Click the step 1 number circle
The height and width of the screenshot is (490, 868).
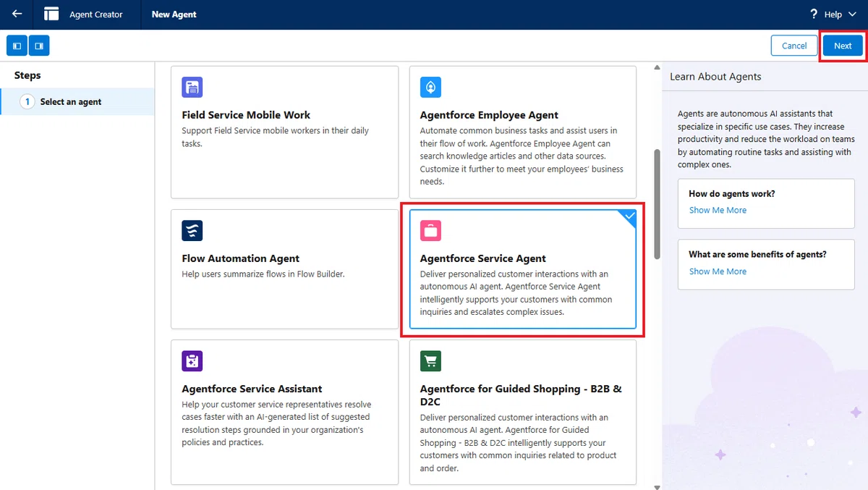click(27, 101)
